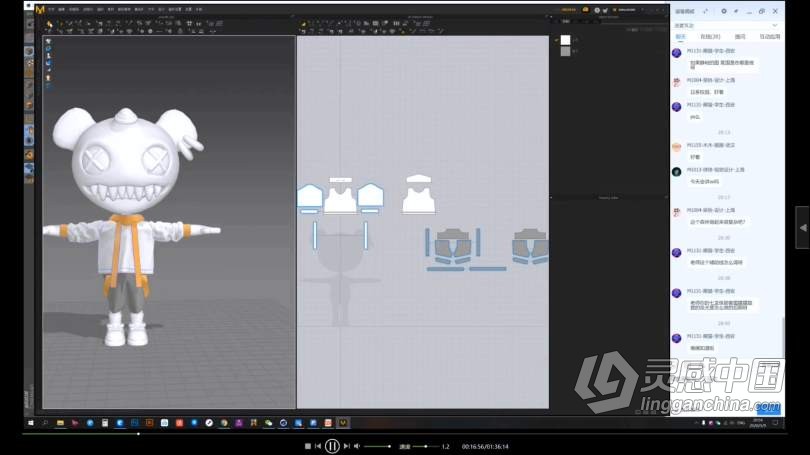Screen dimensions: 810x455
Task: Click the orange avatar icon in 3D viewport strip
Action: (x=48, y=78)
